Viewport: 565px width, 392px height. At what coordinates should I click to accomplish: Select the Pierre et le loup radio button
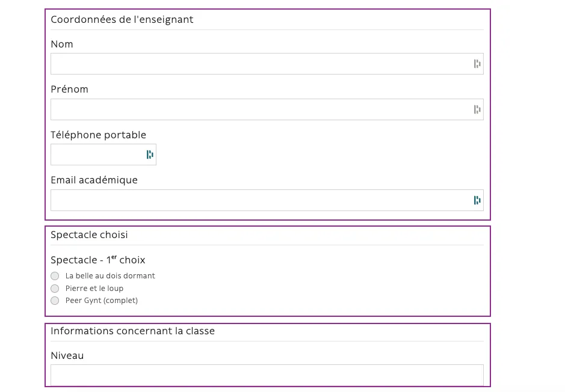55,289
